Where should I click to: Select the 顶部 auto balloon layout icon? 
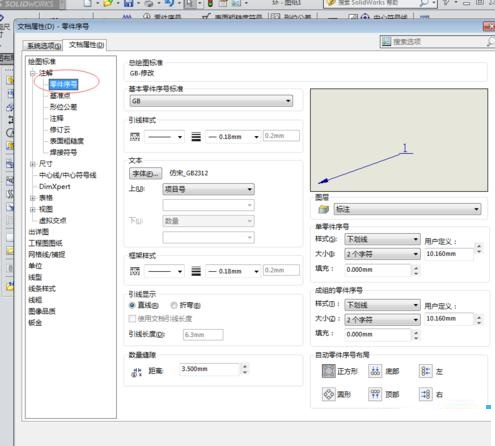pos(375,394)
